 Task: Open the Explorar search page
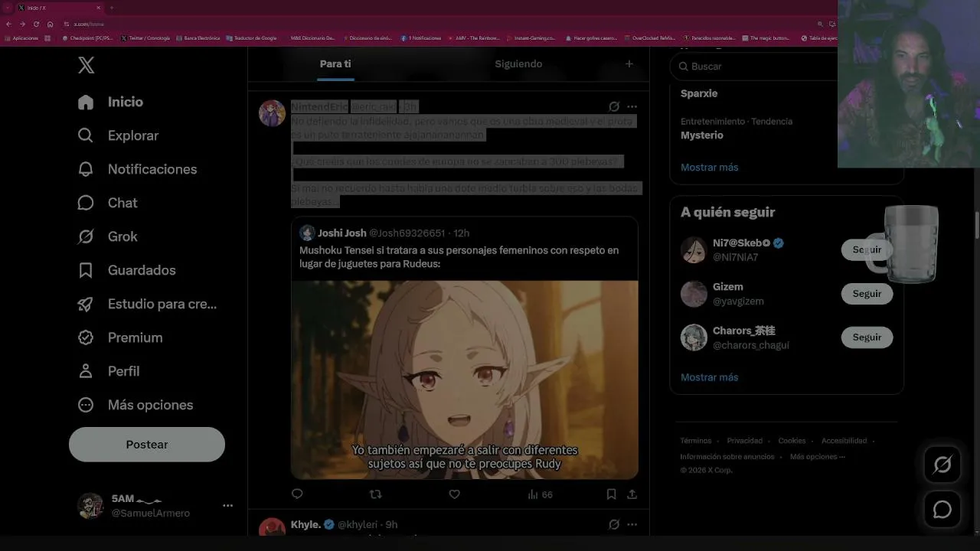pyautogui.click(x=118, y=135)
